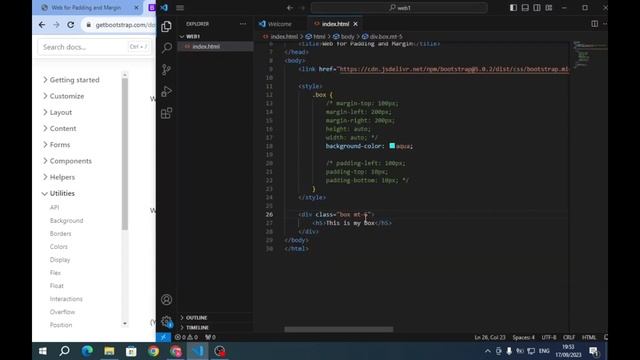Image resolution: width=640 pixels, height=360 pixels.
Task: Click the VS Code logo in the title bar
Action: tap(164, 8)
